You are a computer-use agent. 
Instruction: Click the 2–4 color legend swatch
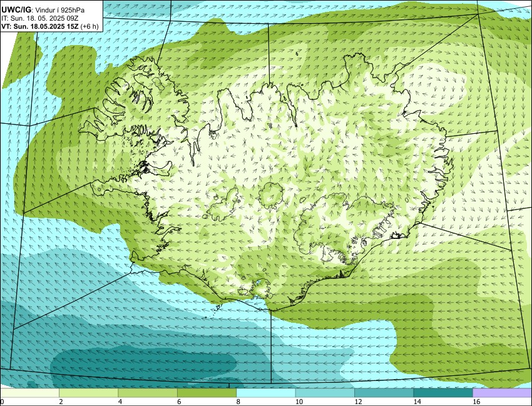pos(88,393)
